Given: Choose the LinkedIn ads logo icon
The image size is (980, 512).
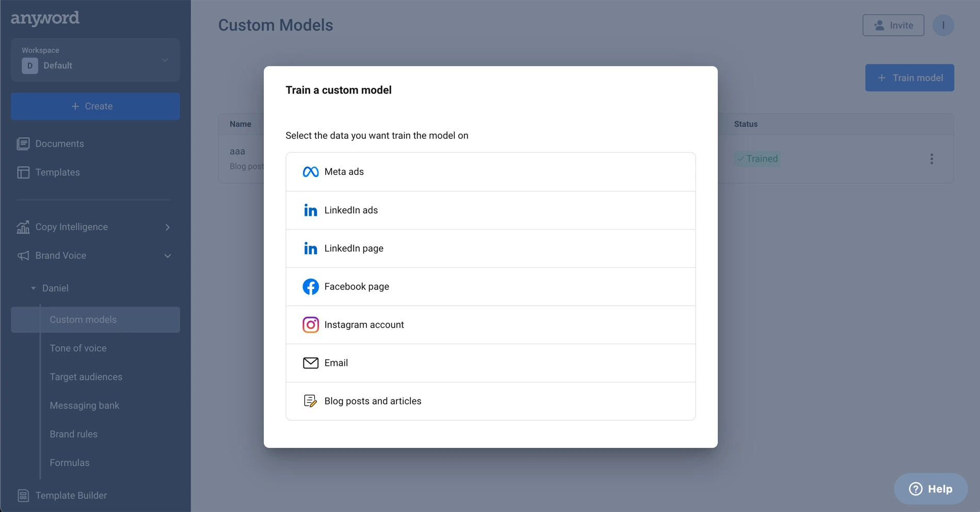Looking at the screenshot, I should click(310, 210).
